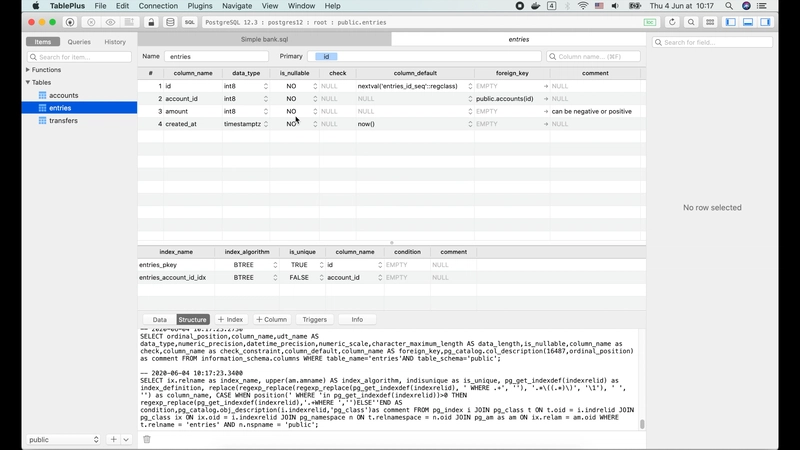Switch to the Data view
This screenshot has width=800, height=450.
coord(160,319)
